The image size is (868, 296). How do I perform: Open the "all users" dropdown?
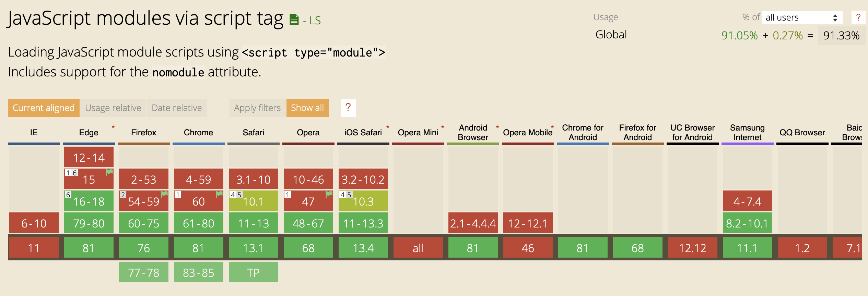(802, 17)
